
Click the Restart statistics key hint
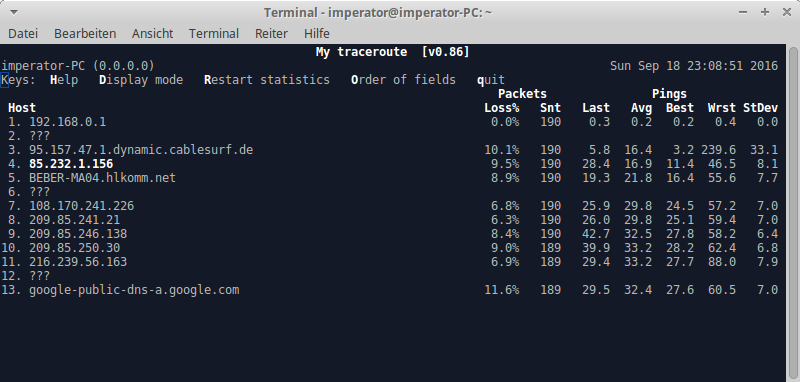coord(267,80)
